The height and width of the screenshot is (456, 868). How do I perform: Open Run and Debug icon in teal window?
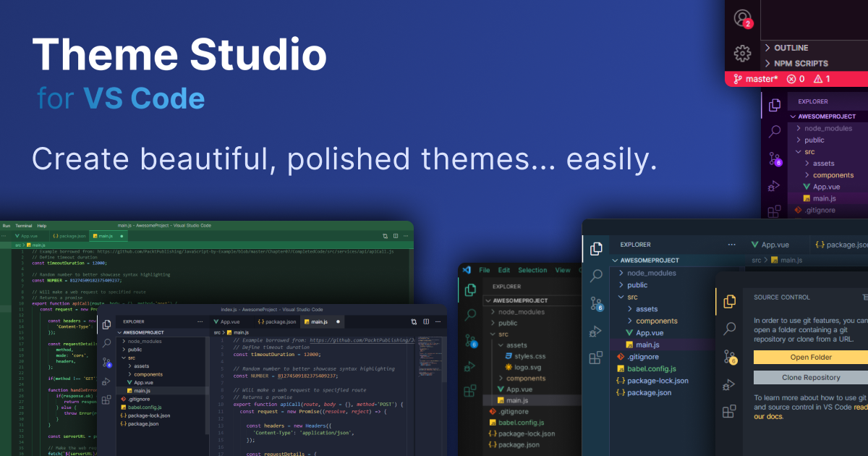596,331
